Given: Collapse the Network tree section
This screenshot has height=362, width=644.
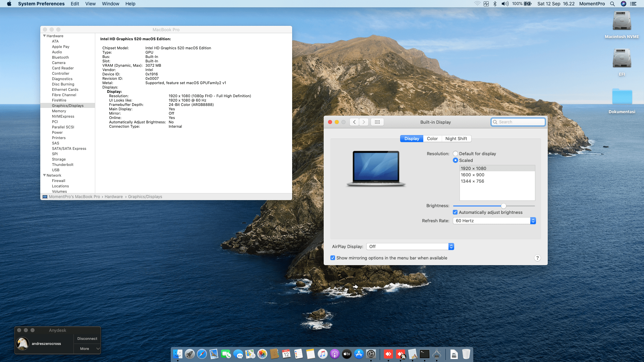Looking at the screenshot, I should click(x=44, y=175).
